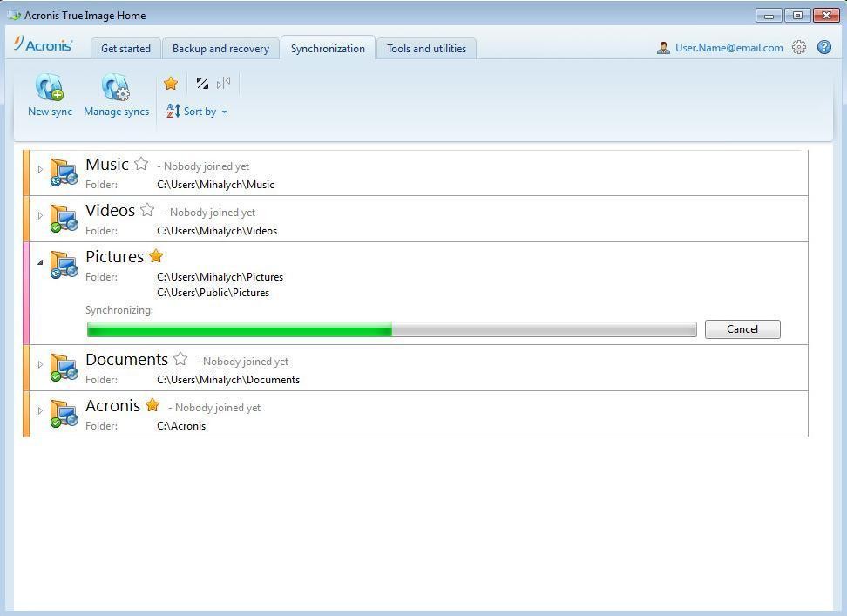Cancel the Pictures synchronization

click(742, 329)
